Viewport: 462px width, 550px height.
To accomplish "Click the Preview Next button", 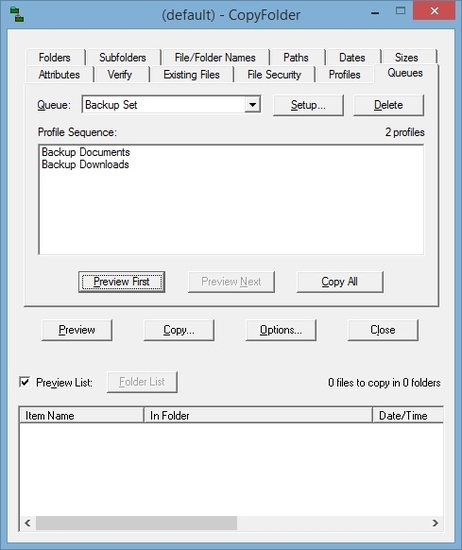I will [231, 282].
